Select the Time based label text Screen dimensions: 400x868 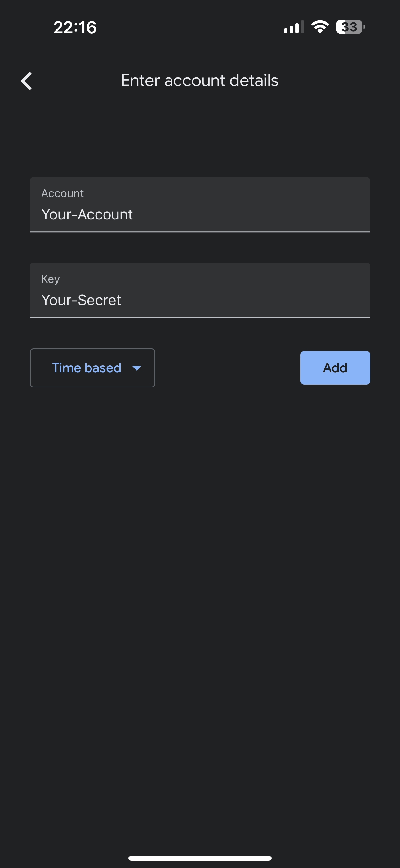coord(87,368)
